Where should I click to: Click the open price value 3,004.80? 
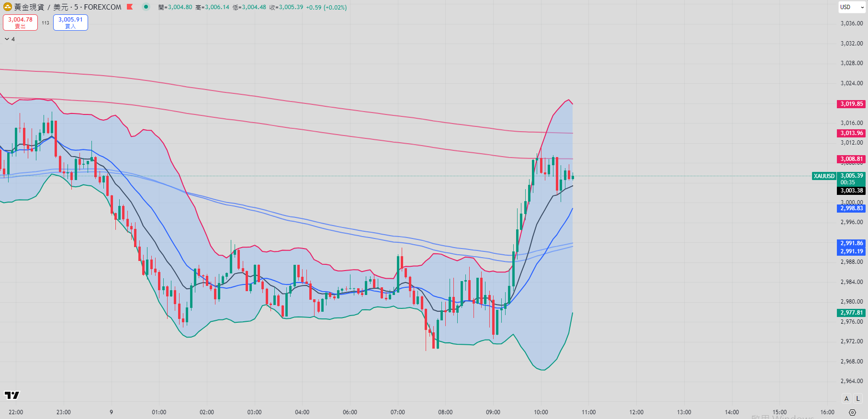(x=180, y=7)
